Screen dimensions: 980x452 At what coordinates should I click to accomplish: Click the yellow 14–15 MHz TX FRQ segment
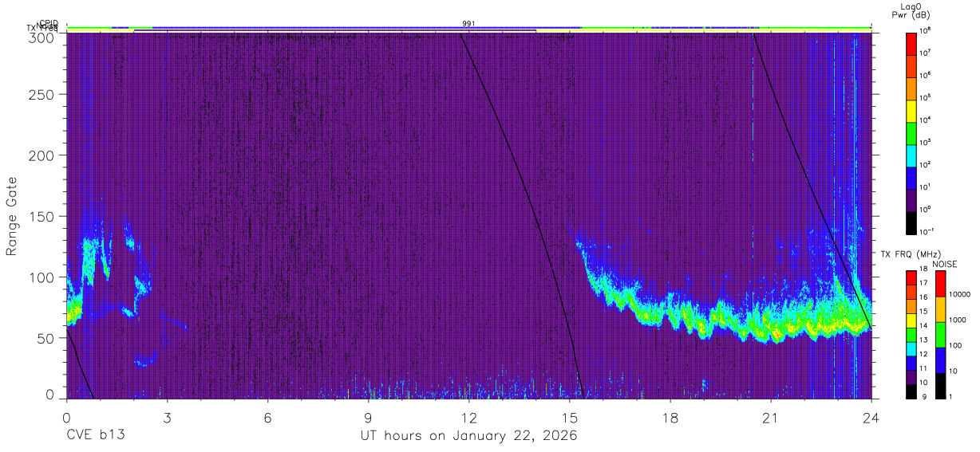912,320
